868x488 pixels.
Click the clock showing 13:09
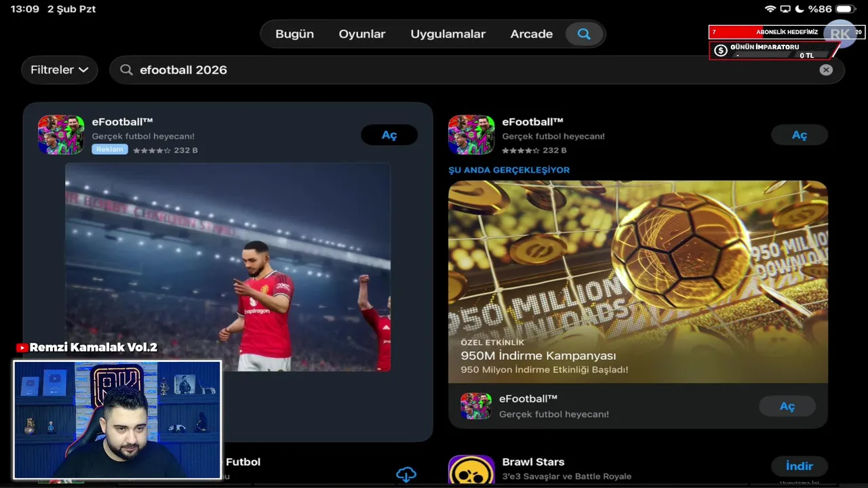click(25, 9)
